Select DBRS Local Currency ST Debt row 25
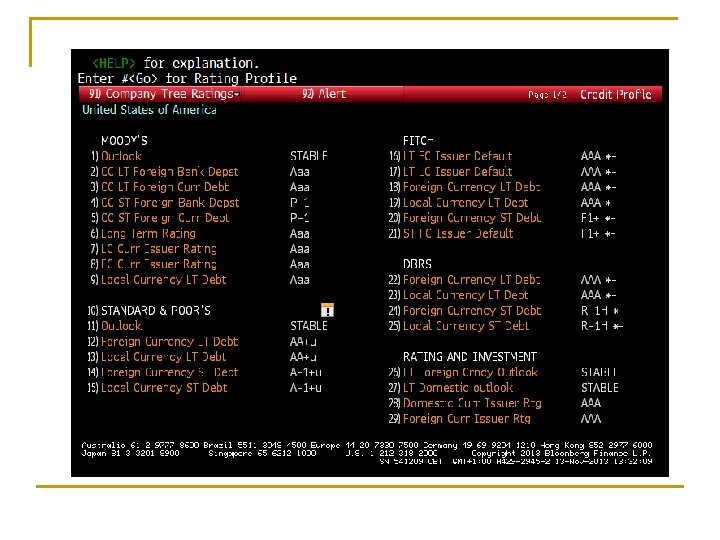 tap(459, 326)
